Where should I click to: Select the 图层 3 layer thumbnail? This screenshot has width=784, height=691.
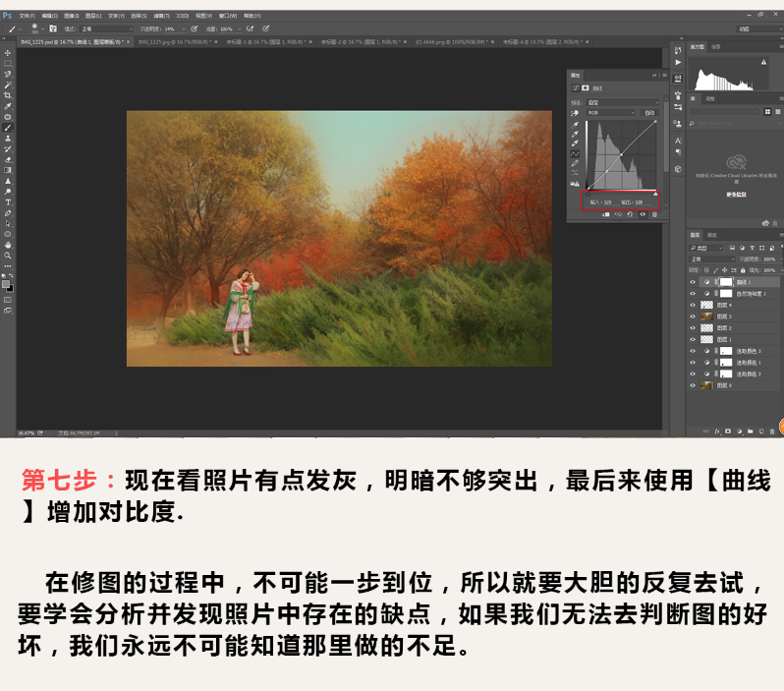706,317
